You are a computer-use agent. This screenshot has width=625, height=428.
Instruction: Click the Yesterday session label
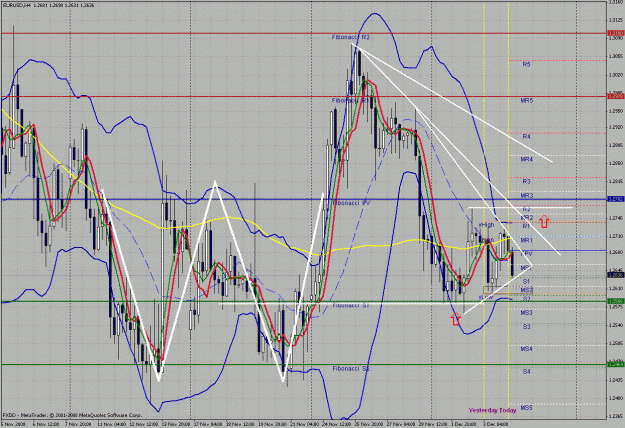pos(483,410)
